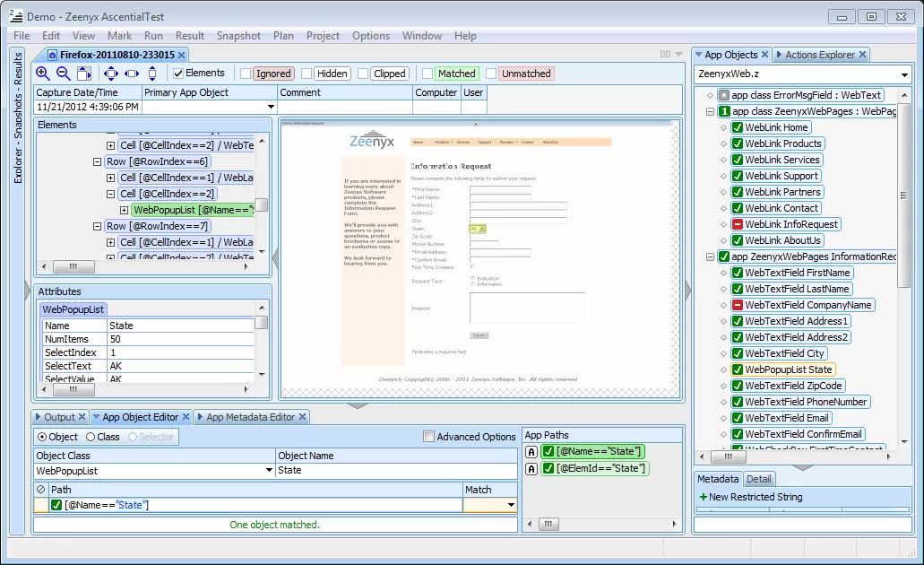This screenshot has width=924, height=565.
Task: Click the red minus icon on WebLink InfoRequest
Action: pyautogui.click(x=738, y=224)
